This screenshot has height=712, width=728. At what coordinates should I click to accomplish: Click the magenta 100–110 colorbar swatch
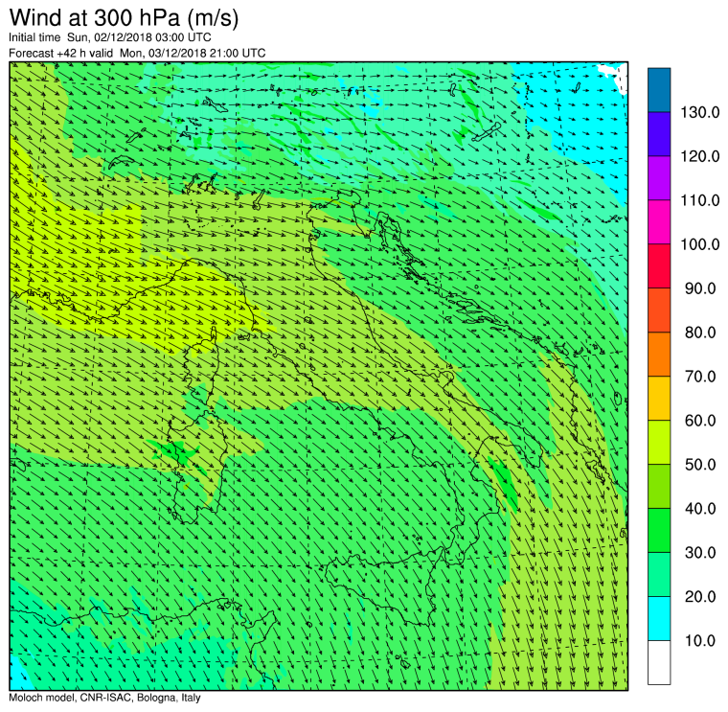pos(659,222)
